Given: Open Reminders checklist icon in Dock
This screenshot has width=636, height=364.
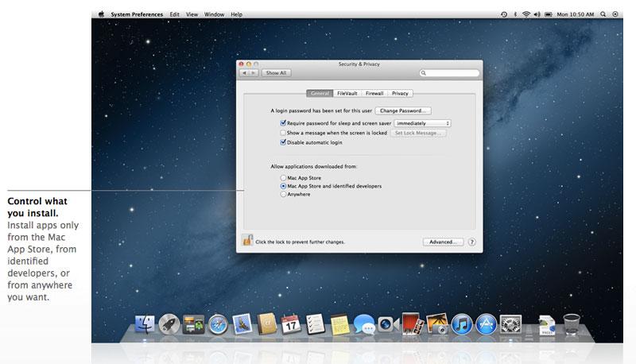Looking at the screenshot, I should click(x=315, y=324).
